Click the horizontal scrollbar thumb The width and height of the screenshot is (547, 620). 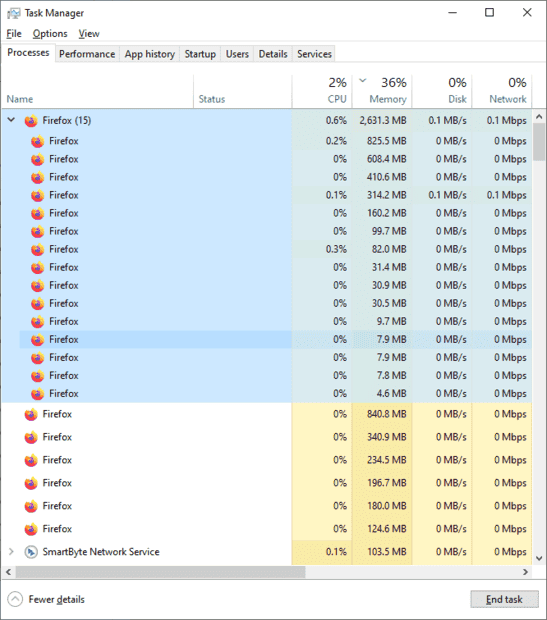(161, 572)
